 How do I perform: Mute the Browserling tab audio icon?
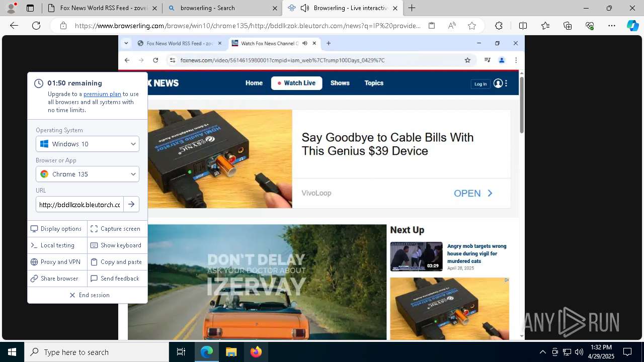tap(304, 8)
